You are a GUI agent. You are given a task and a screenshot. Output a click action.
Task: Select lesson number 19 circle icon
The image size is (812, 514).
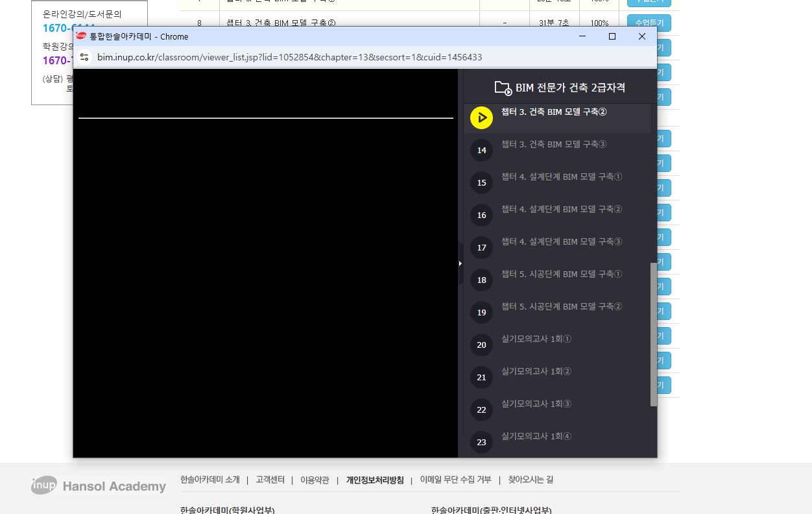[481, 312]
